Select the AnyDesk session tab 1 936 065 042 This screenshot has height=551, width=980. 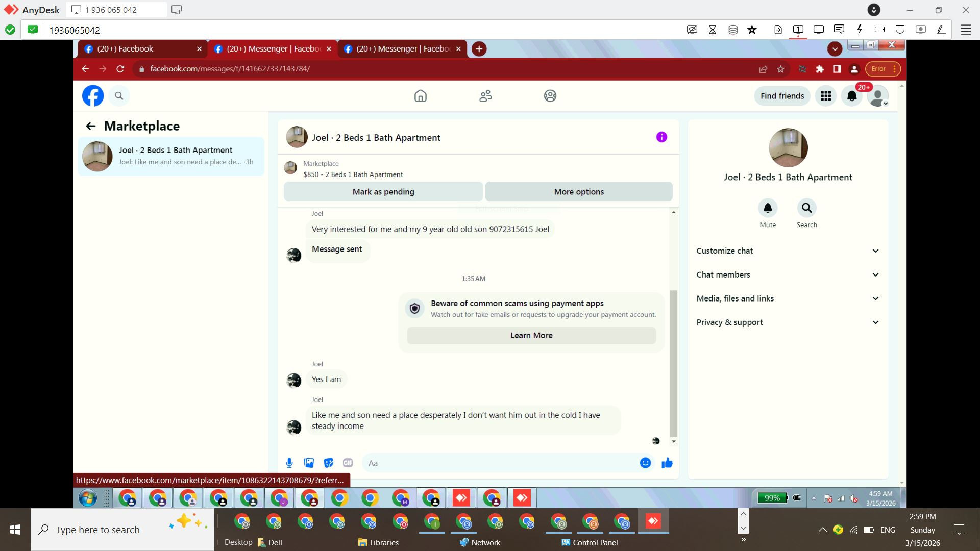click(116, 10)
